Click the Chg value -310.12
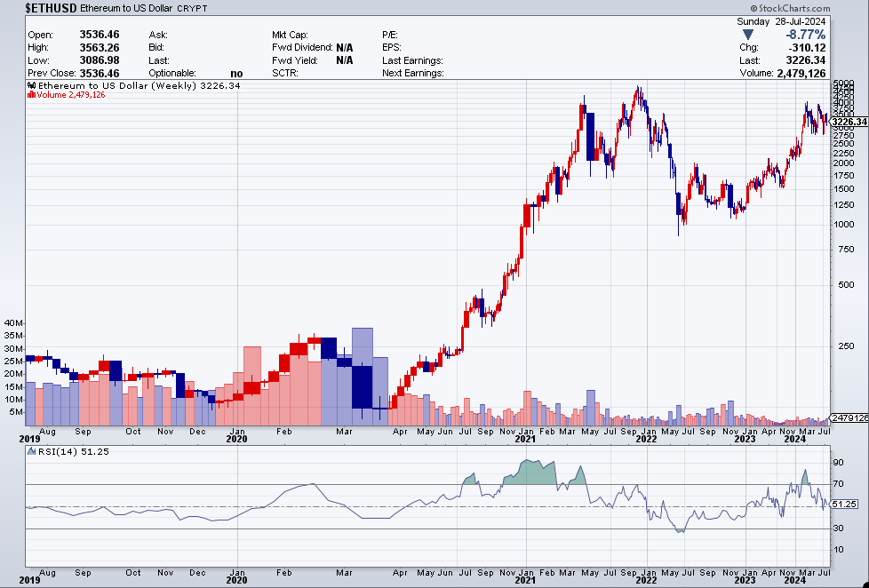The width and height of the screenshot is (869, 588). pyautogui.click(x=805, y=48)
